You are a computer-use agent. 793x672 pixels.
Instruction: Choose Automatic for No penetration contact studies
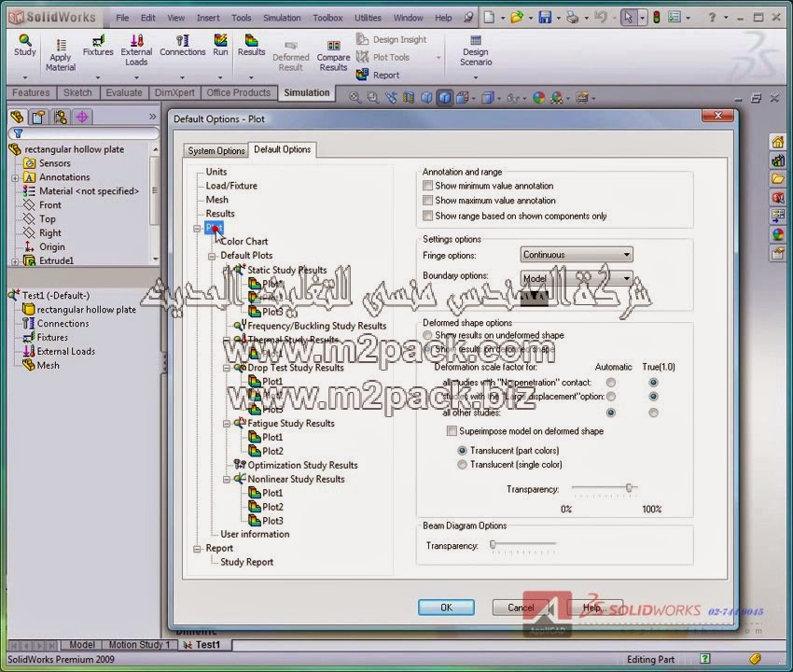tap(611, 383)
